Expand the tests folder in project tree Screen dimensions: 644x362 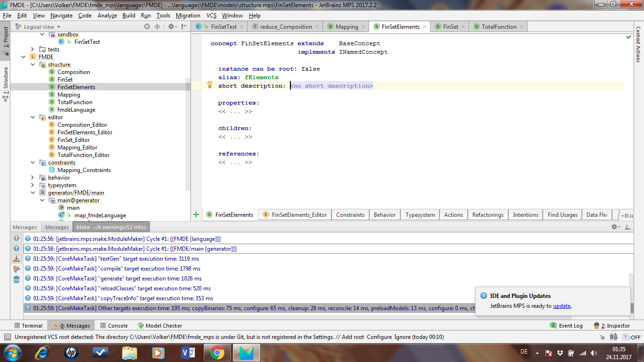[33, 49]
